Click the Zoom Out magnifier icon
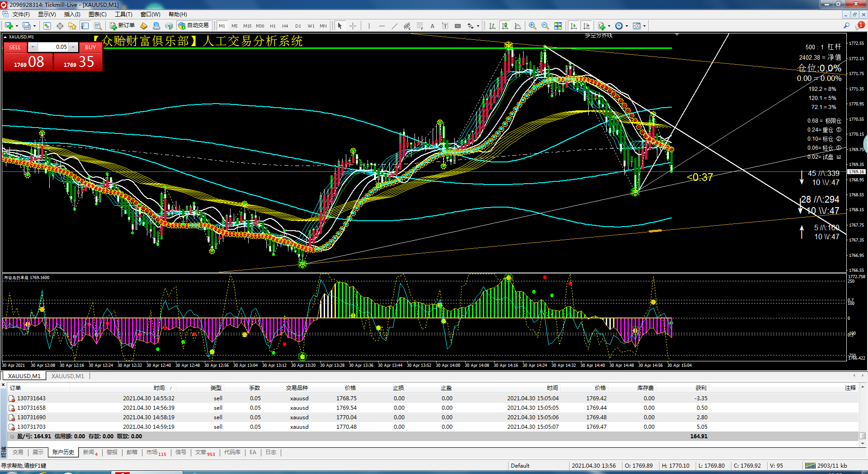Viewport: 868px width, 474px height. [545, 26]
